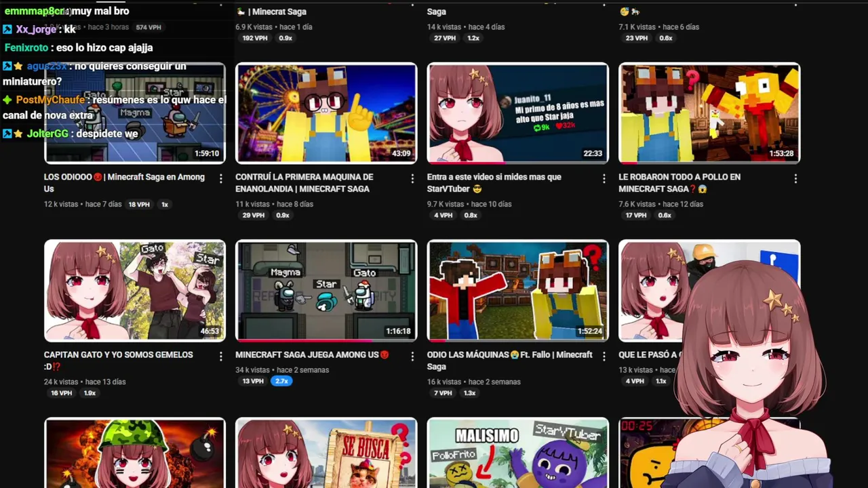Click "24 k vistas • hace 13 días" text
The width and height of the screenshot is (868, 488).
click(85, 382)
